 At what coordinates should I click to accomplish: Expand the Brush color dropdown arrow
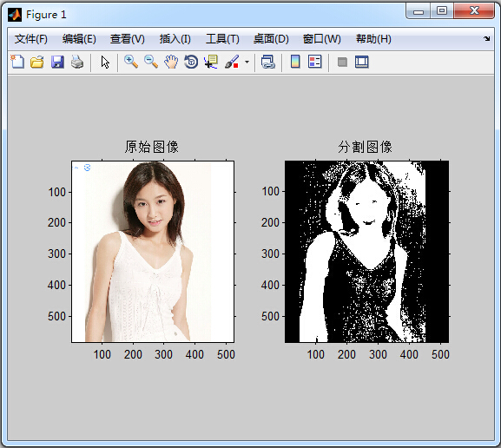click(x=247, y=62)
